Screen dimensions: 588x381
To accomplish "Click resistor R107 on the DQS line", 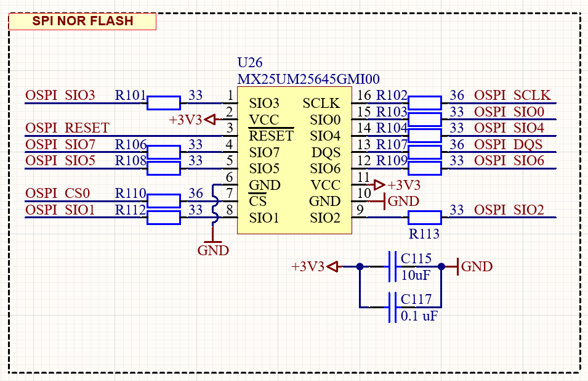I will pos(424,151).
